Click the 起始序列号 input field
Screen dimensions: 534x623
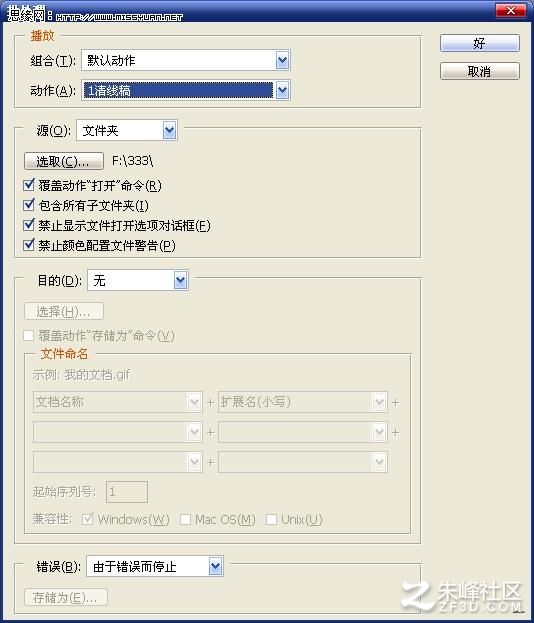coord(127,492)
